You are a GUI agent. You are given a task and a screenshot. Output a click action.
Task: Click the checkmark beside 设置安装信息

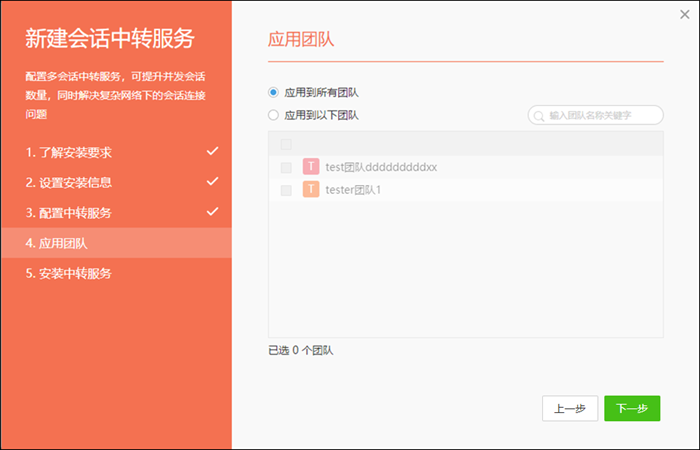point(212,182)
